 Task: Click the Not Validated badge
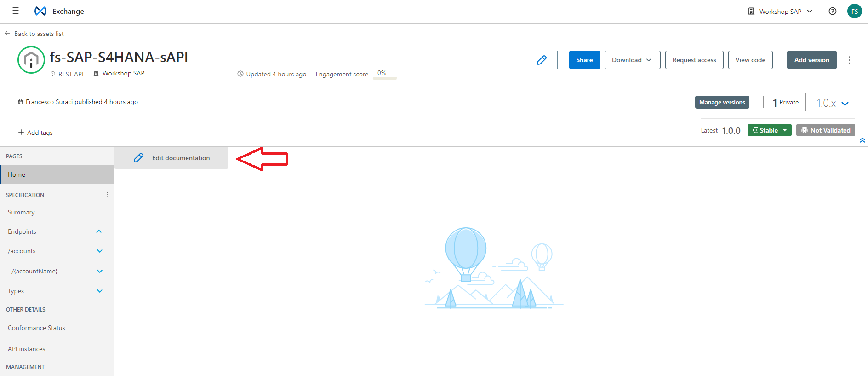click(826, 130)
